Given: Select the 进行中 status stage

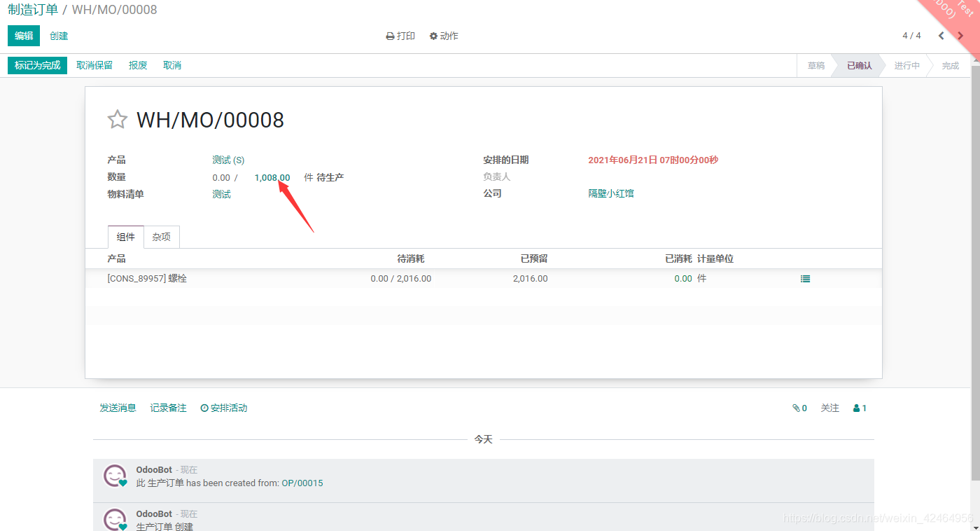Looking at the screenshot, I should pos(906,65).
